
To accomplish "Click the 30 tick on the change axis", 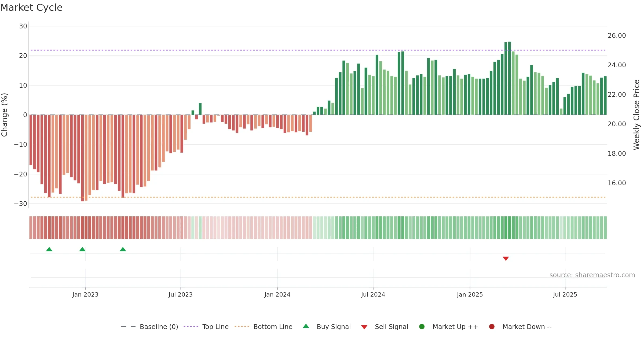I will (23, 26).
